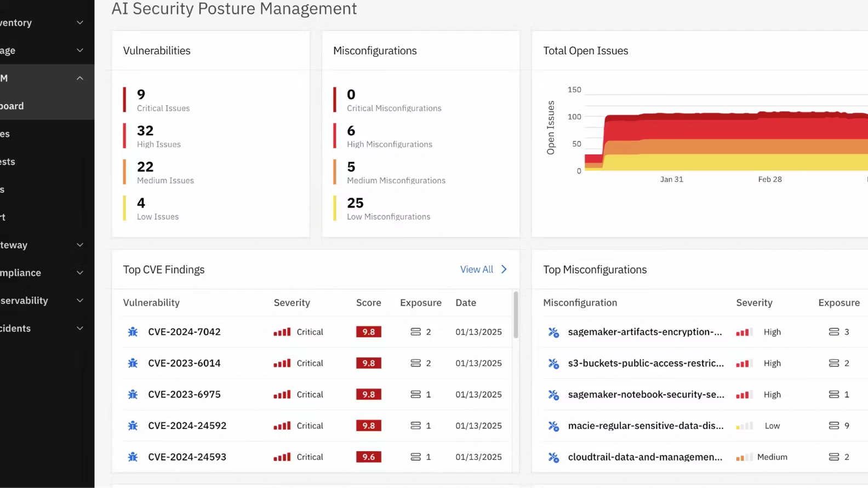Click the exposure stack icon for CVE-2023-6014
Viewport: 868px width, 488px height.
[x=415, y=363]
